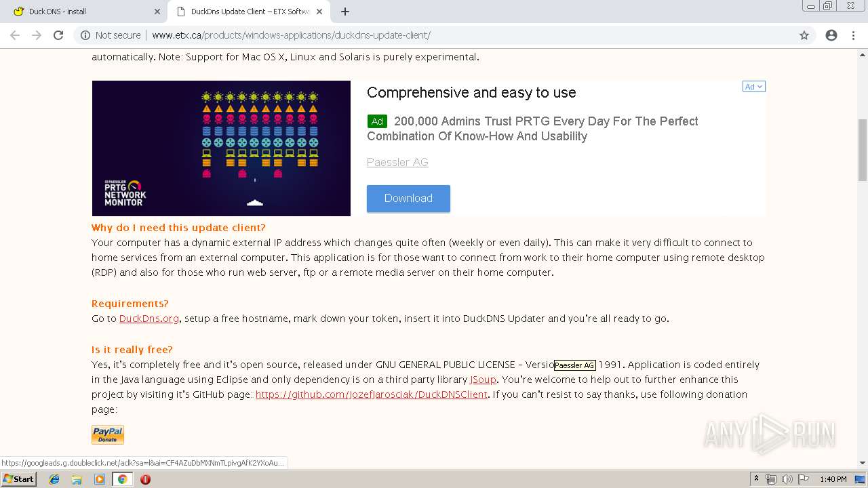Open the JSoup library link
Screen dimensions: 868x488
[483, 380]
